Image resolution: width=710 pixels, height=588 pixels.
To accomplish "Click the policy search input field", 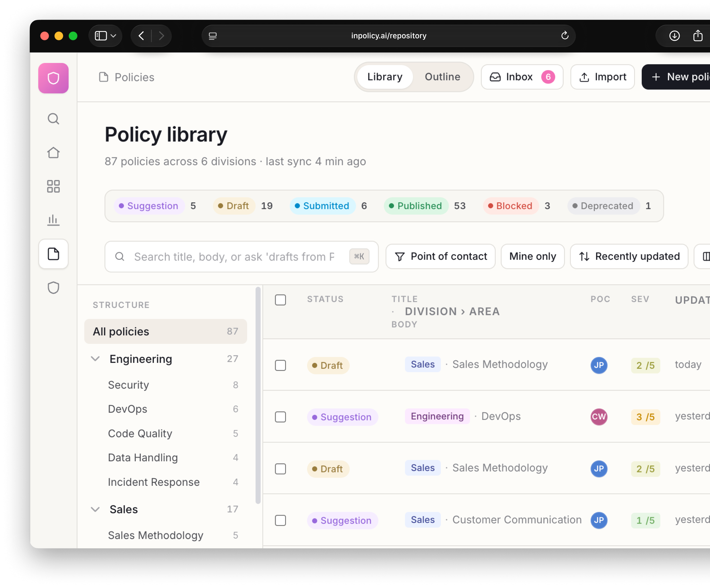I will tap(241, 257).
